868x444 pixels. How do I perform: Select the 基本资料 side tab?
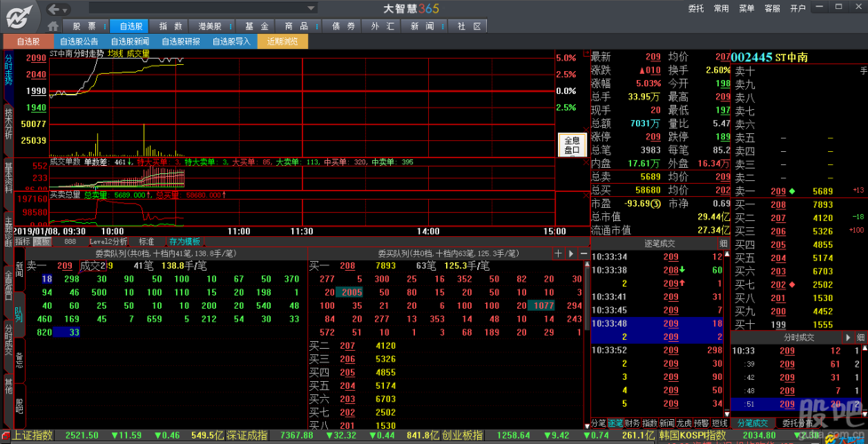8,183
